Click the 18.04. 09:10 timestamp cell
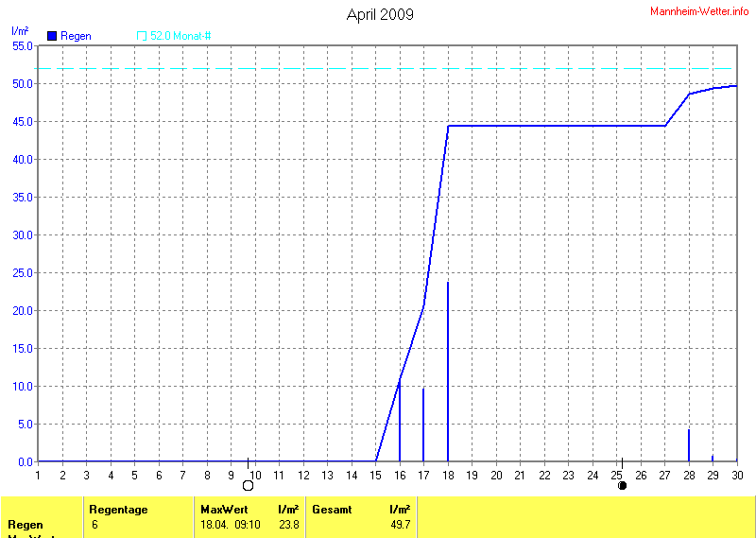Screen dimensions: 756x538 tap(228, 524)
